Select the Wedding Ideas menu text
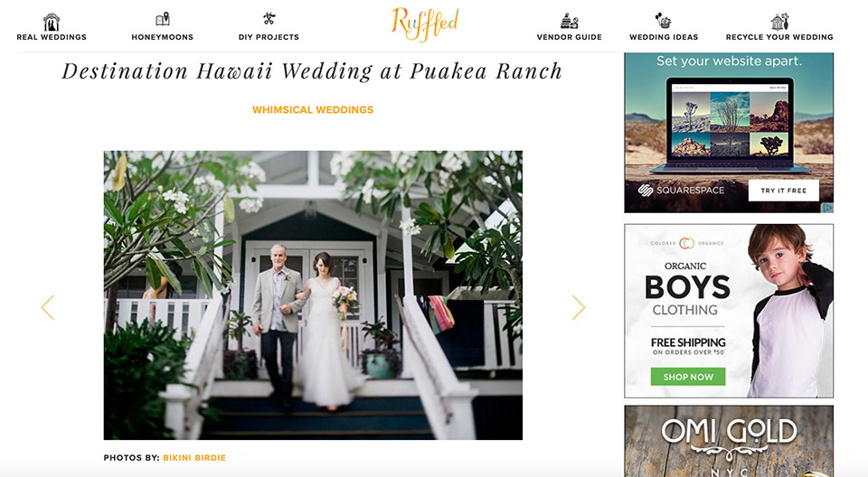Viewport: 868px width, 477px height. click(664, 37)
